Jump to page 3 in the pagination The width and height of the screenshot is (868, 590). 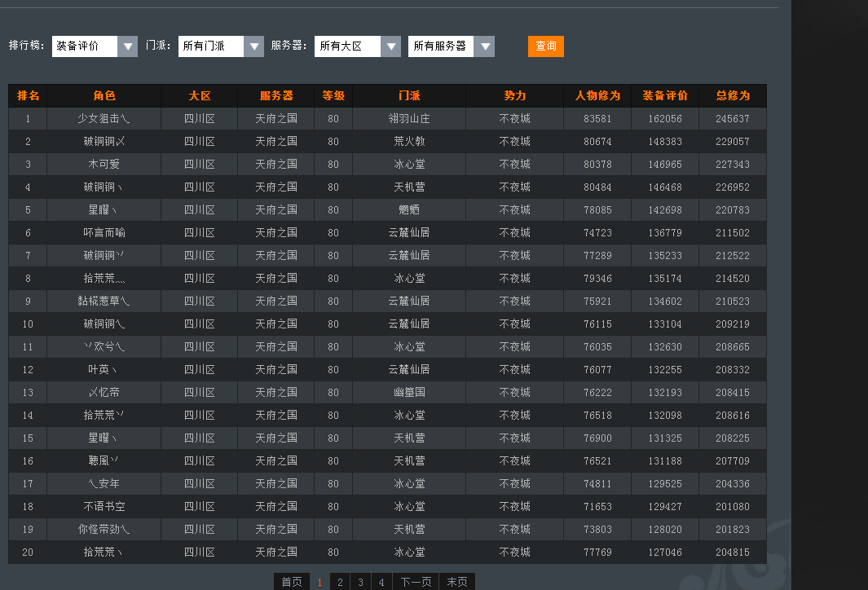[360, 582]
